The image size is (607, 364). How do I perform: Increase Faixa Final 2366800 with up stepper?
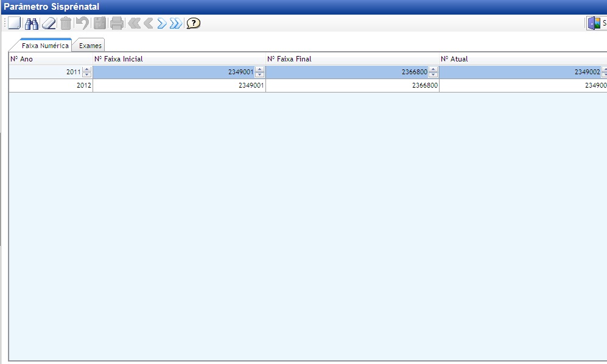pos(433,69)
